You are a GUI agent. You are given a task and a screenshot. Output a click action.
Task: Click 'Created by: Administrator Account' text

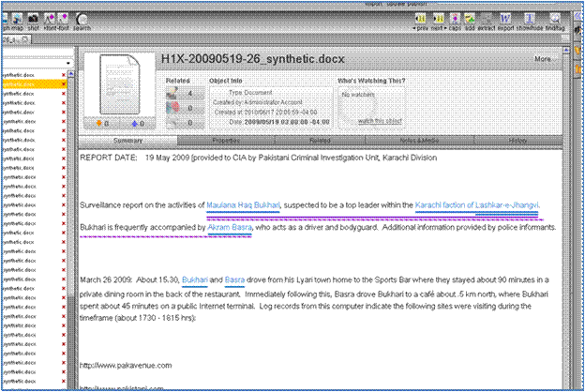click(258, 102)
